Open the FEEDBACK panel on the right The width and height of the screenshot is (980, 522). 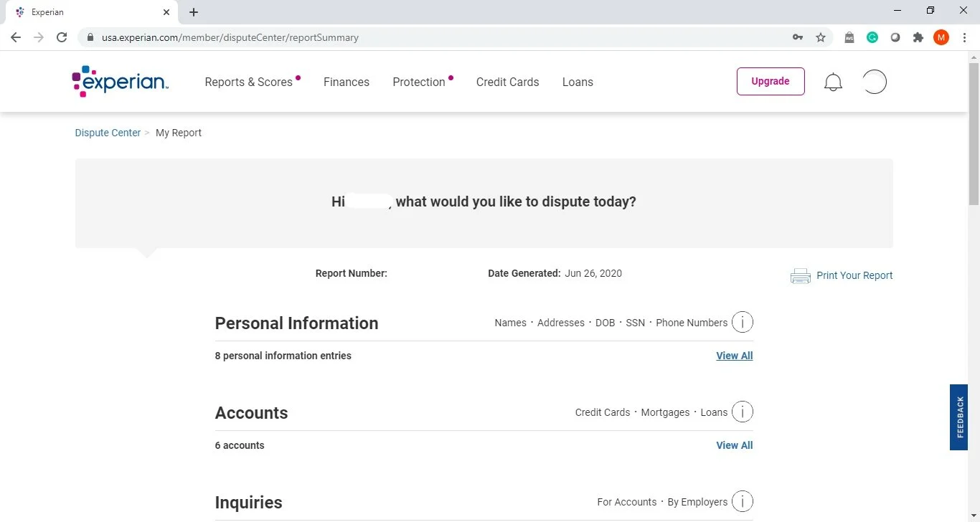958,417
